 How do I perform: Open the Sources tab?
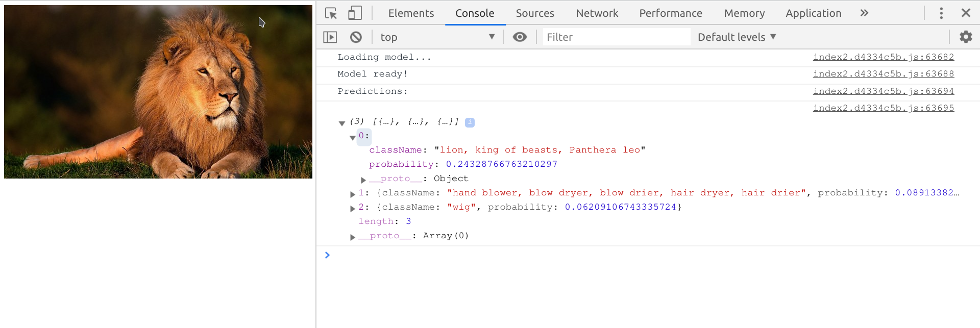pyautogui.click(x=535, y=13)
